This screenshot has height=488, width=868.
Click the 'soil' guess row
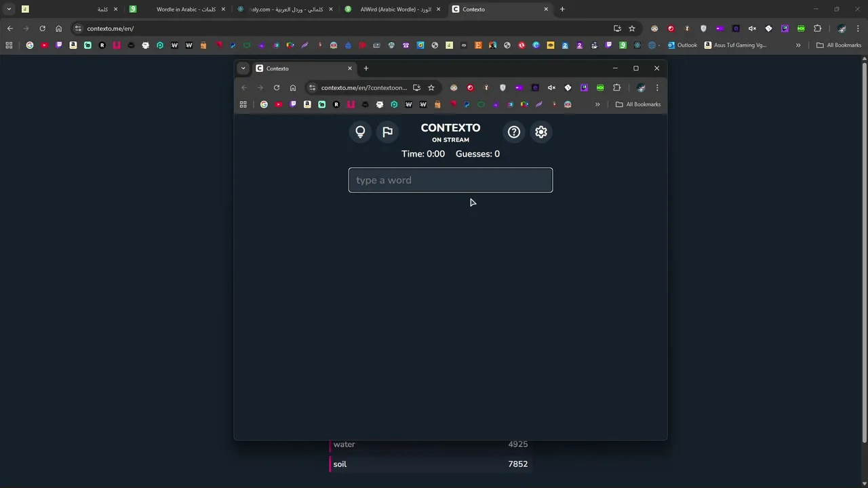pyautogui.click(x=431, y=464)
